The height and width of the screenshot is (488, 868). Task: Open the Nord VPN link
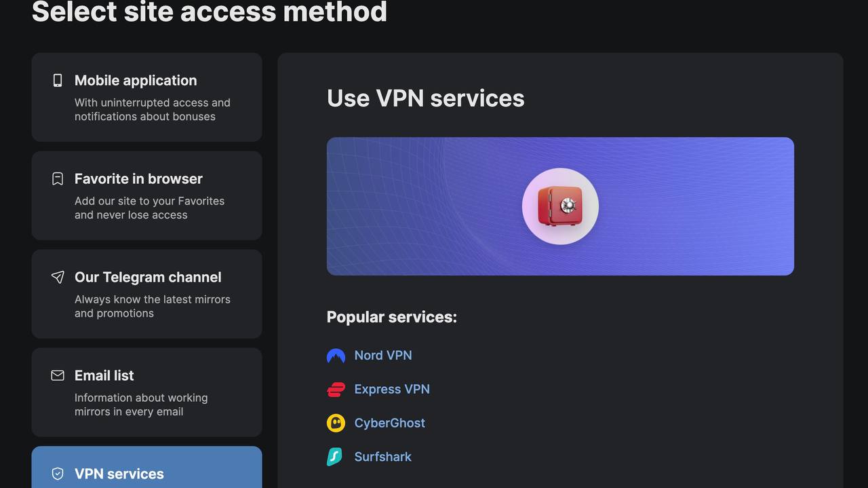click(x=383, y=355)
